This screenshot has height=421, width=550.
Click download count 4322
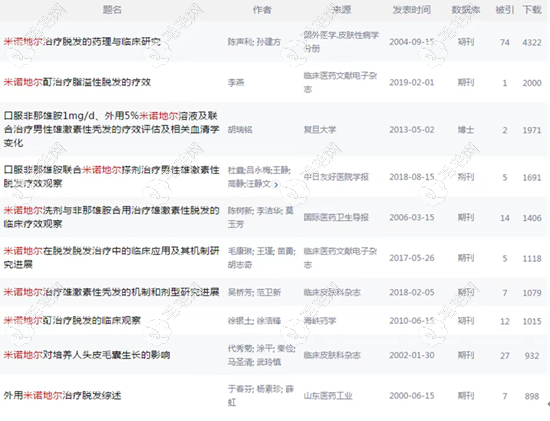click(x=532, y=42)
